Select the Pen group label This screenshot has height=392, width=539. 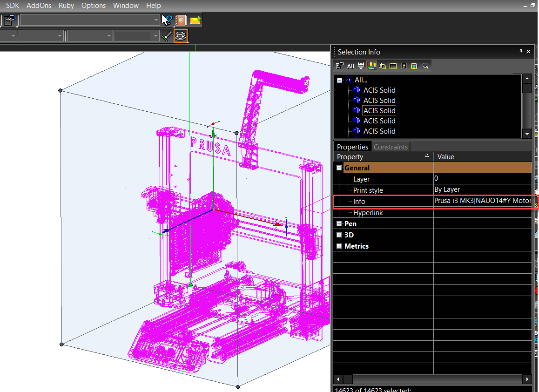350,224
